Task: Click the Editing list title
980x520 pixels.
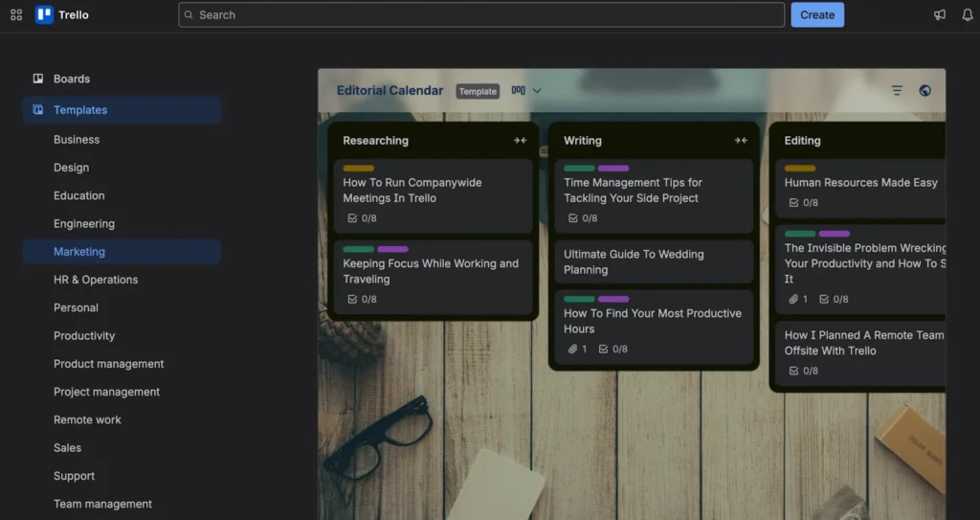Action: coord(803,141)
